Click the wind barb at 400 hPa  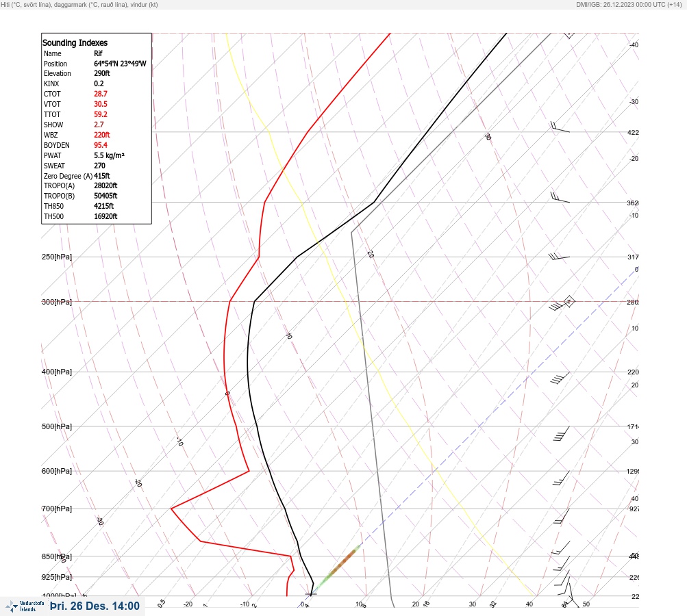560,378
